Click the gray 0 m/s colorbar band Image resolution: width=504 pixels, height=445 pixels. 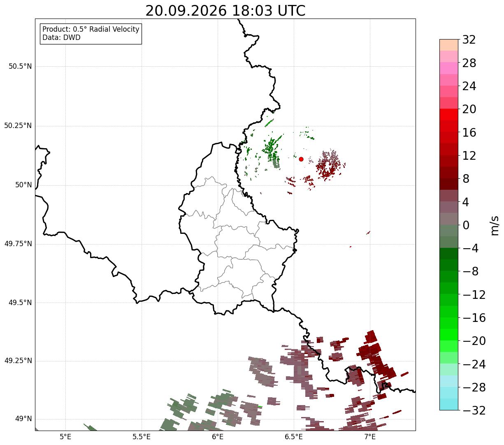pos(449,219)
